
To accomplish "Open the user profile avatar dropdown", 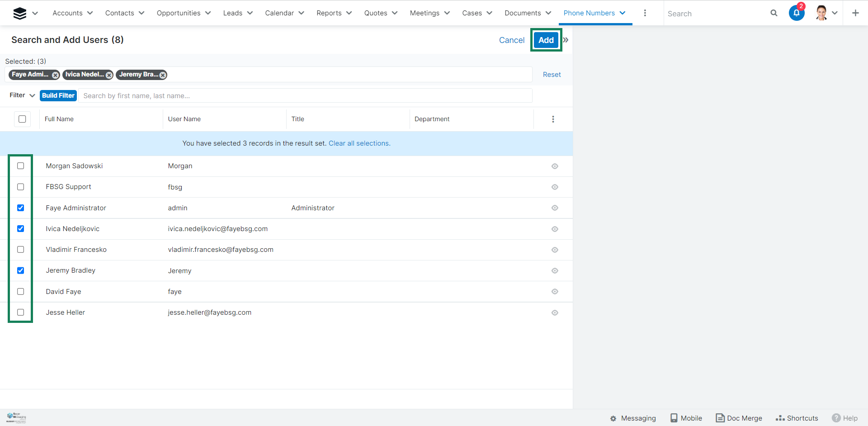I will (826, 13).
